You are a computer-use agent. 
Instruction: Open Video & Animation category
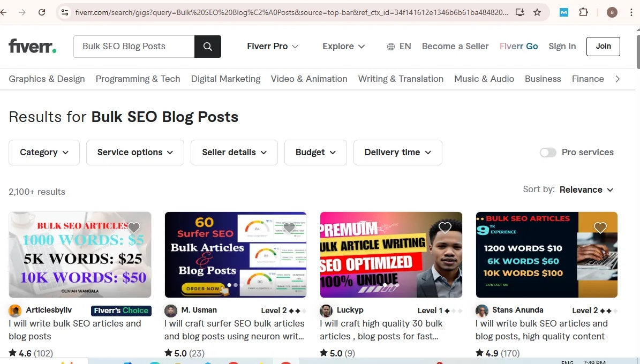click(309, 79)
